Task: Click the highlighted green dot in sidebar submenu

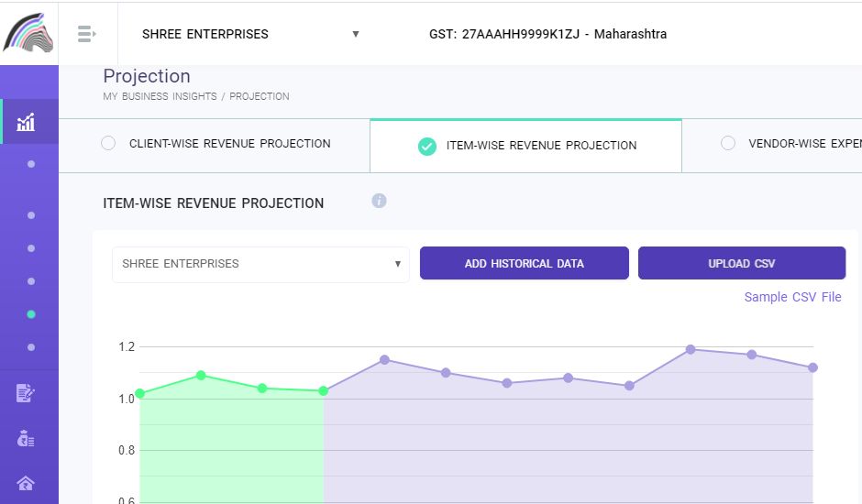Action: pos(31,314)
